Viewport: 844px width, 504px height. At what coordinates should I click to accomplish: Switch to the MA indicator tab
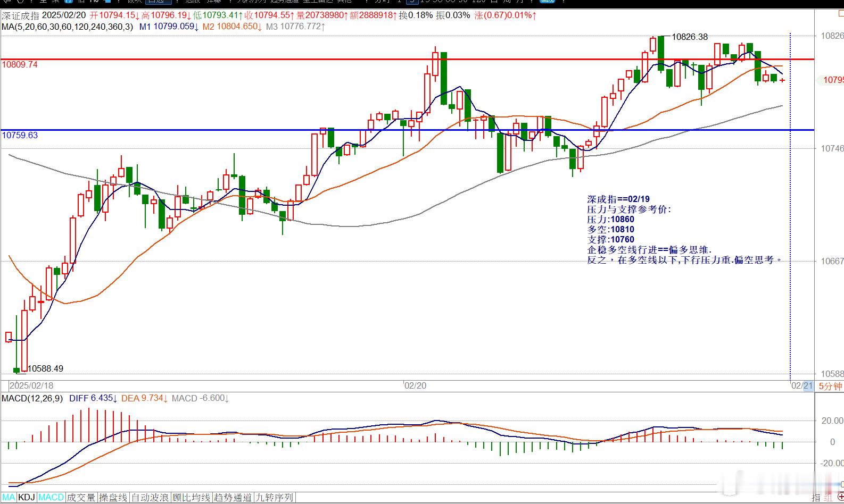tap(9, 498)
